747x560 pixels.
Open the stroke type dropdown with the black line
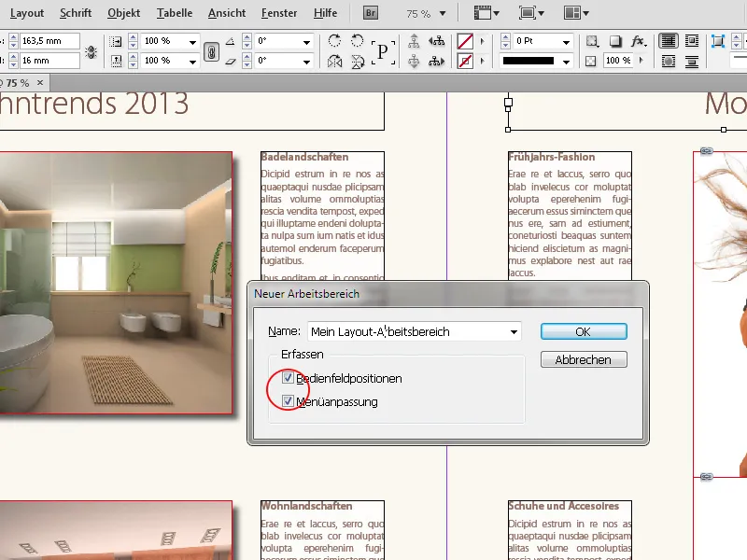(566, 62)
